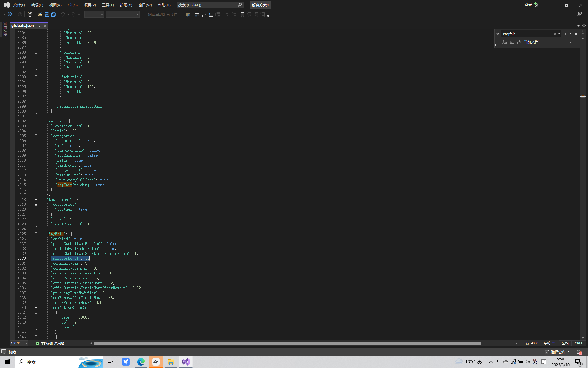Click the Visual Studio logo icon

(x=6, y=5)
